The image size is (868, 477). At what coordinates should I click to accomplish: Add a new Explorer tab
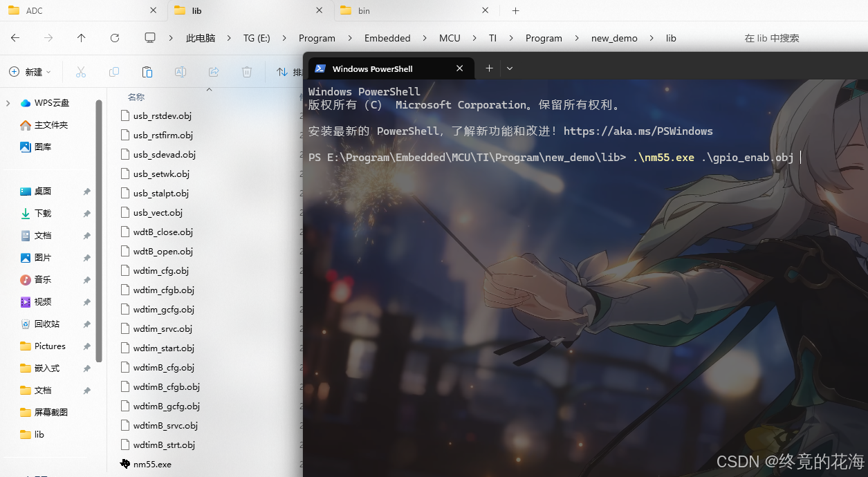[515, 10]
